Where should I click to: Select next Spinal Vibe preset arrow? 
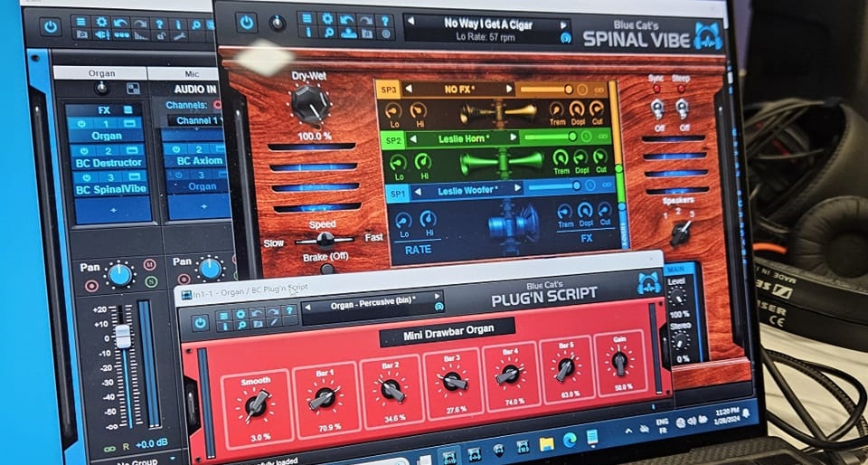click(563, 25)
